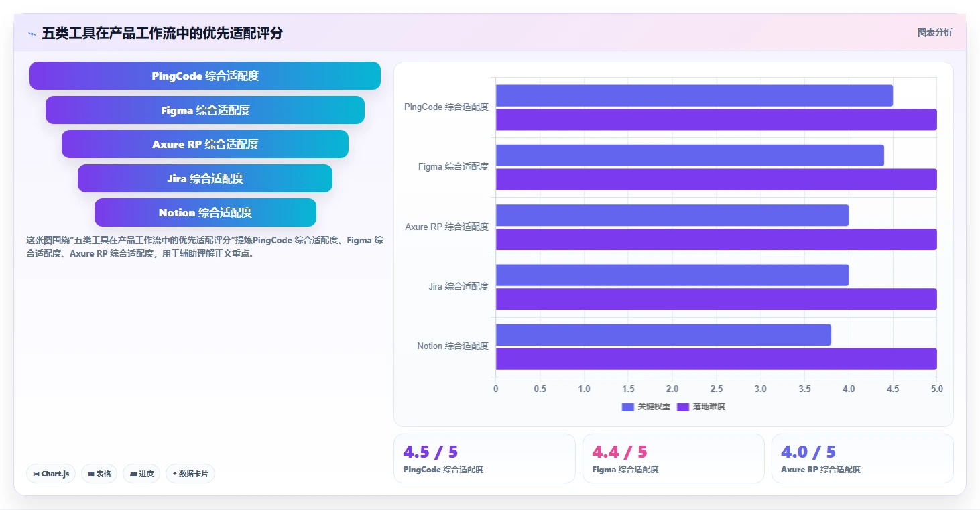This screenshot has width=980, height=510.
Task: Click the chart icon in Chart.js chip
Action: (36, 474)
